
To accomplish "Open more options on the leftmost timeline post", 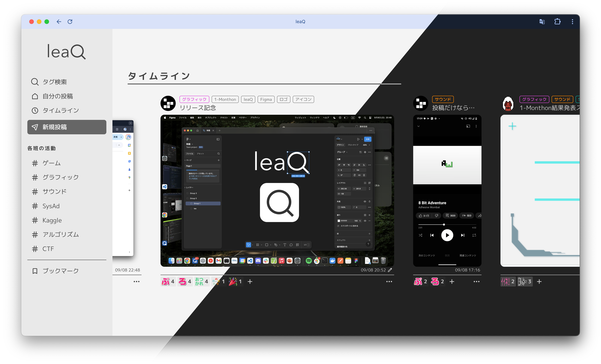I will point(137,282).
